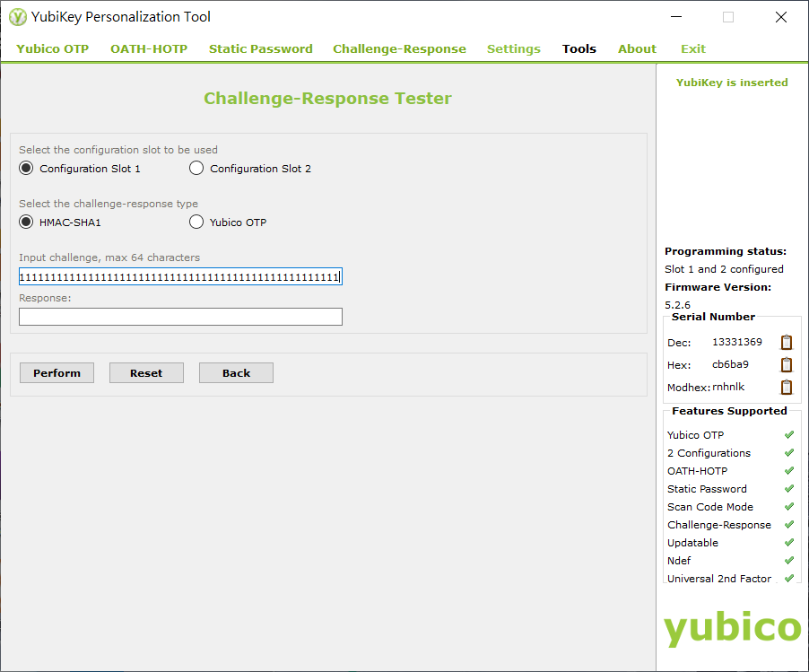Viewport: 809px width, 672px height.
Task: Click the Yubico OTP feature checkmark
Action: tap(789, 435)
